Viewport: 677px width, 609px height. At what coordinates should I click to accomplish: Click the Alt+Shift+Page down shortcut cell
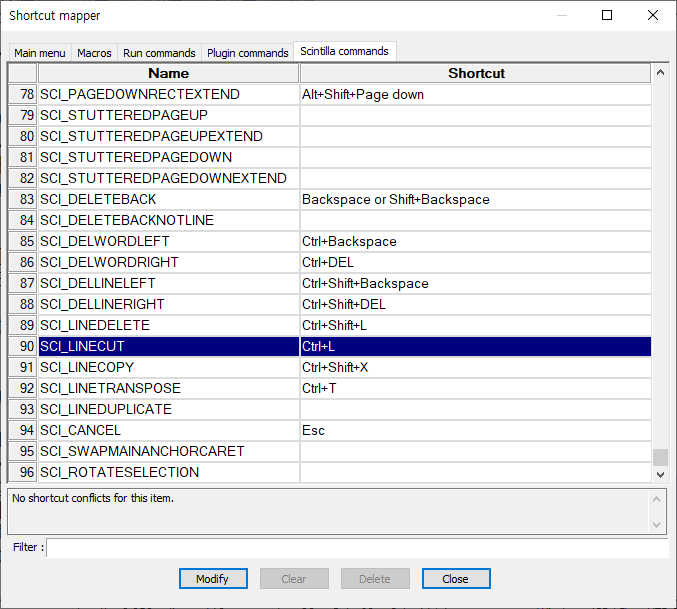click(x=476, y=94)
